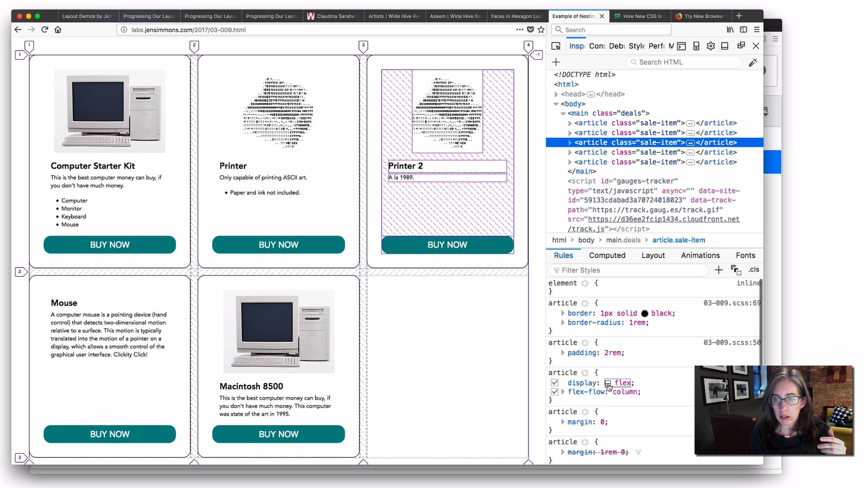Uncheck the display: flex property checkbox
This screenshot has width=868, height=488.
[555, 383]
